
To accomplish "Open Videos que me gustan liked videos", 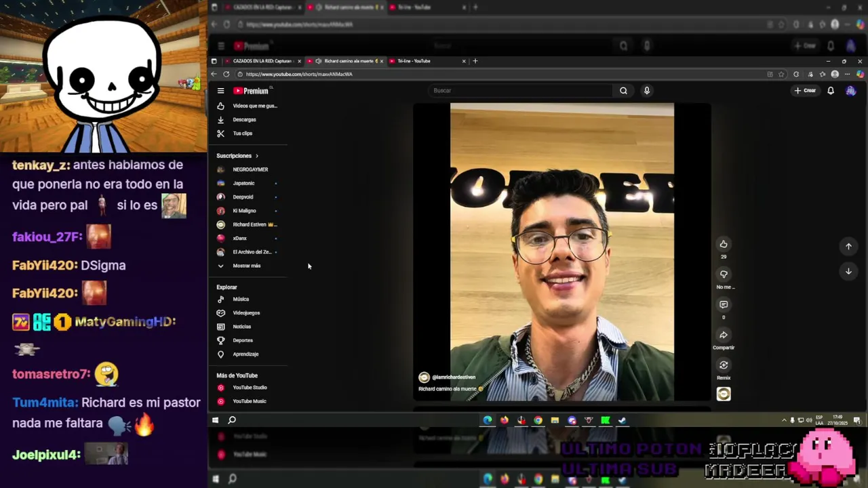I will click(248, 106).
